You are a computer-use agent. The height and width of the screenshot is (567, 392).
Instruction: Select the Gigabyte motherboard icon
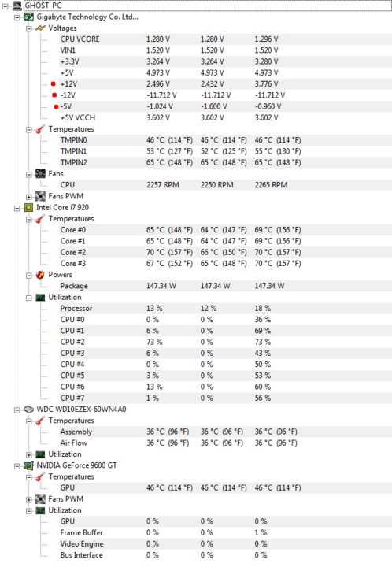(28, 17)
